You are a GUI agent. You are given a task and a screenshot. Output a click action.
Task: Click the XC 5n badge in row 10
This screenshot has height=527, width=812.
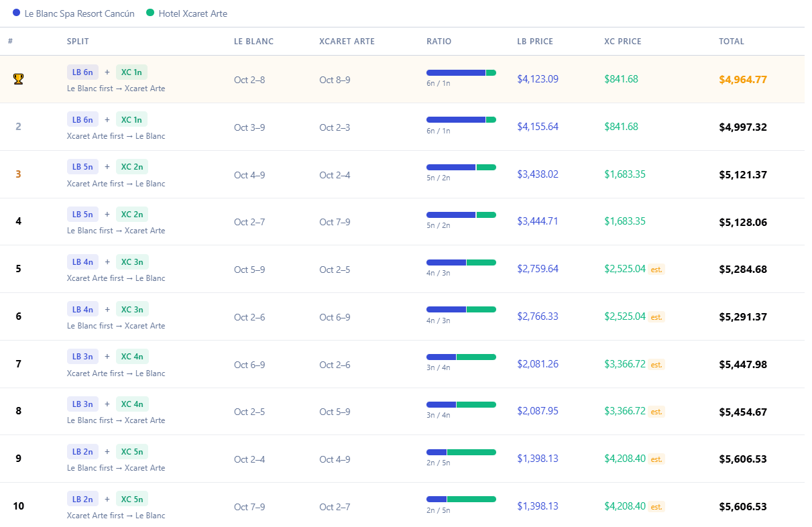click(x=132, y=500)
